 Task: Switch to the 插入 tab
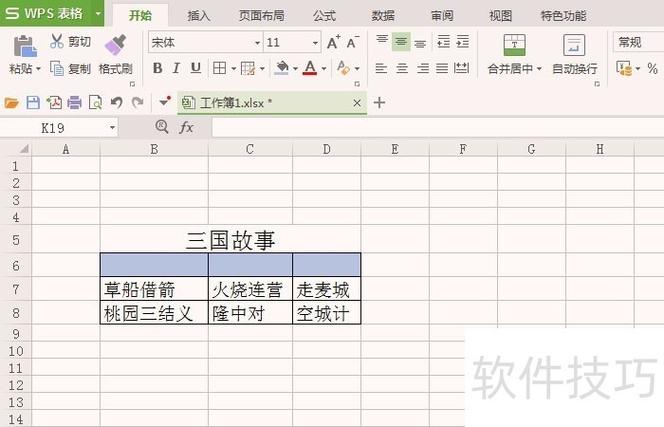[x=199, y=16]
